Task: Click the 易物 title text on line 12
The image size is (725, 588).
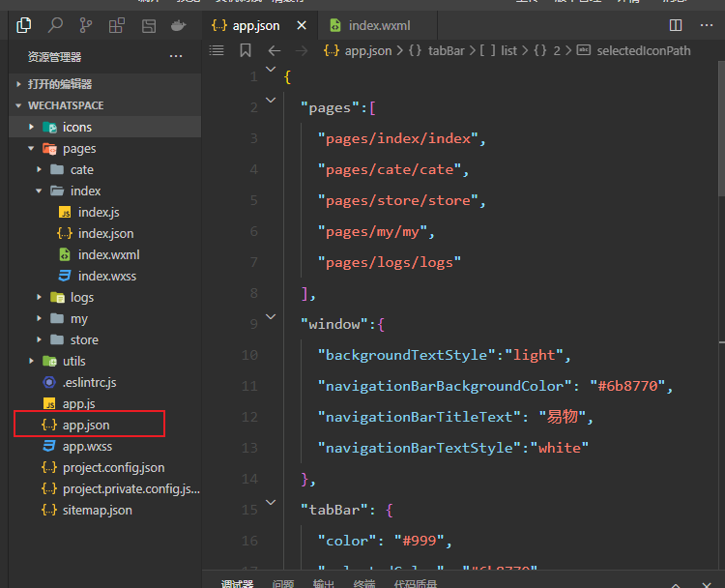Action: point(563,417)
